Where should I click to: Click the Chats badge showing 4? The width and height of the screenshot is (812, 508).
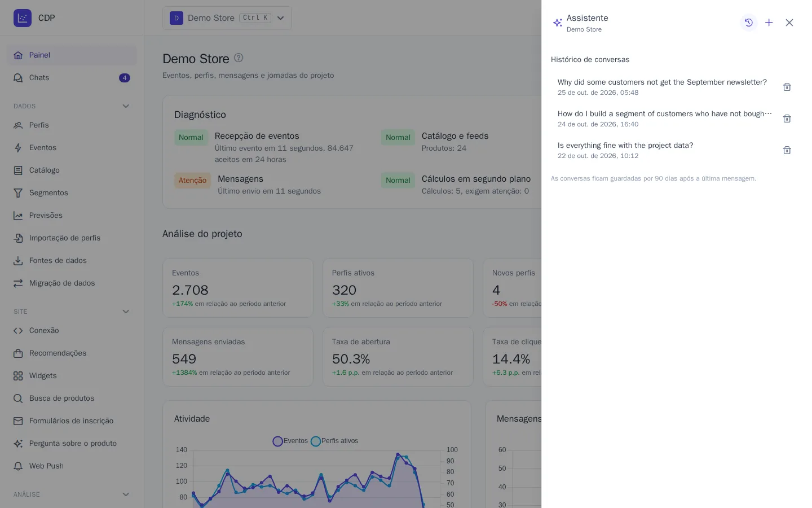pos(125,78)
